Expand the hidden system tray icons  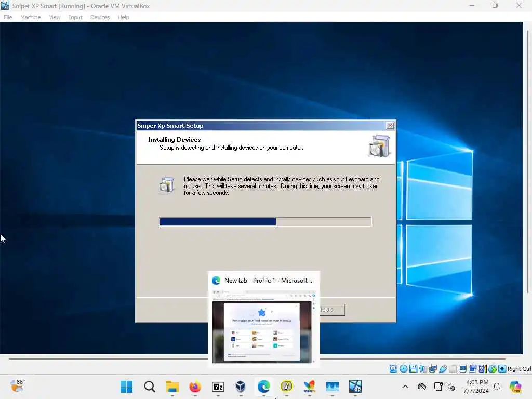tap(405, 387)
